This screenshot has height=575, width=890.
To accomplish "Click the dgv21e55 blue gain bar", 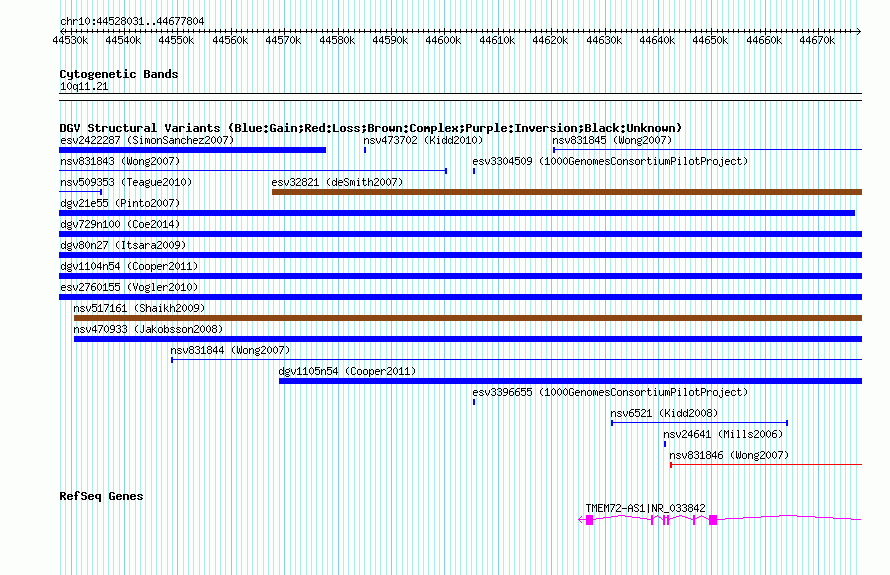I will [457, 213].
